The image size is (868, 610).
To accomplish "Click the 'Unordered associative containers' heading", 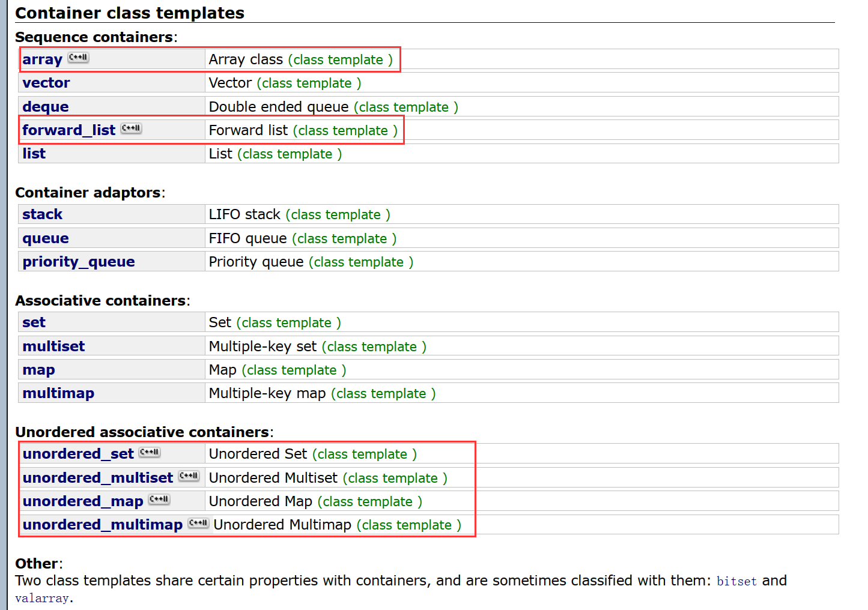I will point(142,432).
